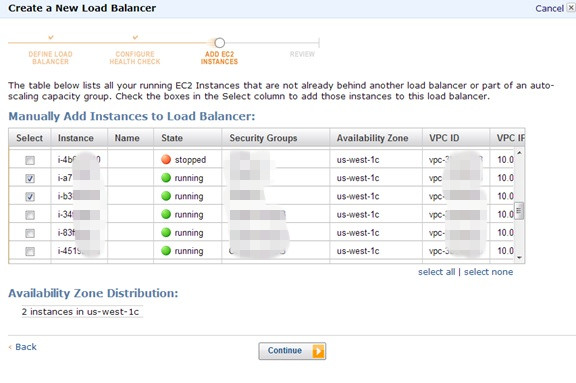Click the Name column header
The width and height of the screenshot is (576, 383).
[x=130, y=138]
